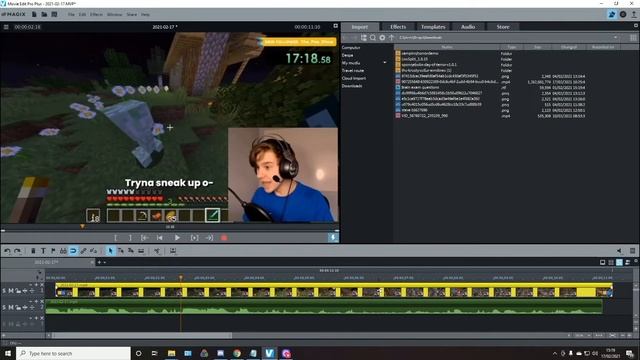This screenshot has width=640, height=360.
Task: Switch to the Audio tab
Action: pyautogui.click(x=468, y=27)
